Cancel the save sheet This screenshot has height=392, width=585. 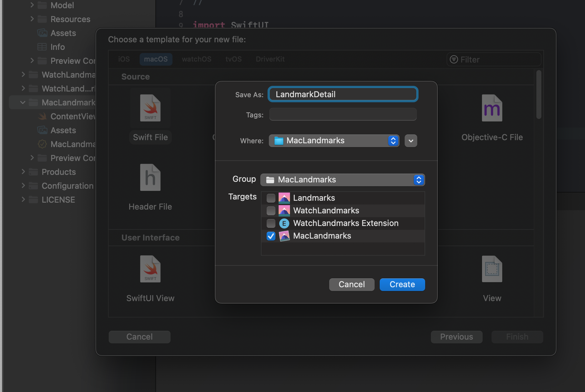pos(352,284)
